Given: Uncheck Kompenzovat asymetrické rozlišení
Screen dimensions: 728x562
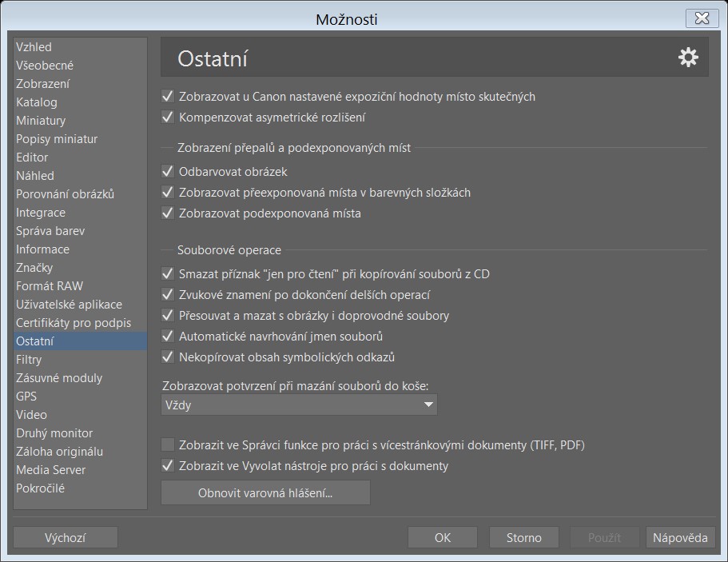Looking at the screenshot, I should [168, 118].
